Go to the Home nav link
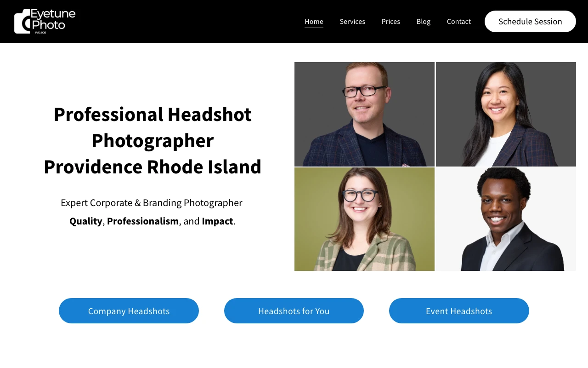This screenshot has height=368, width=588. tap(314, 22)
